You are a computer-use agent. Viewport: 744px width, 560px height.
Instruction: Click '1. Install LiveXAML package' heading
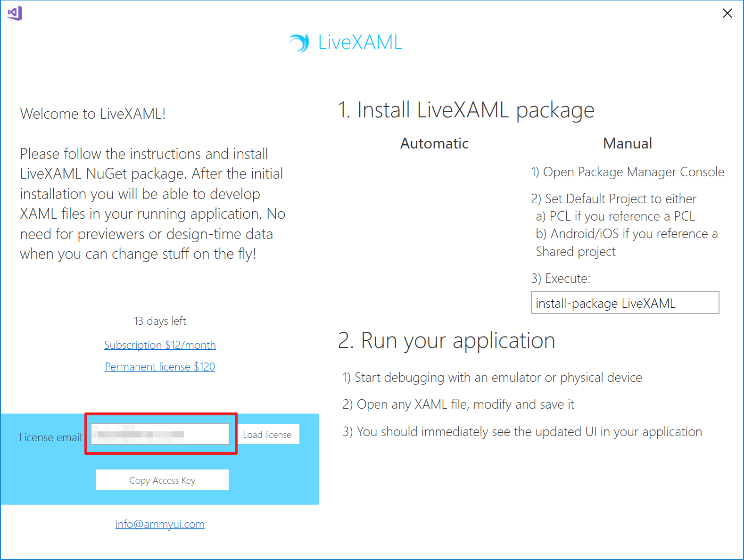(x=466, y=110)
